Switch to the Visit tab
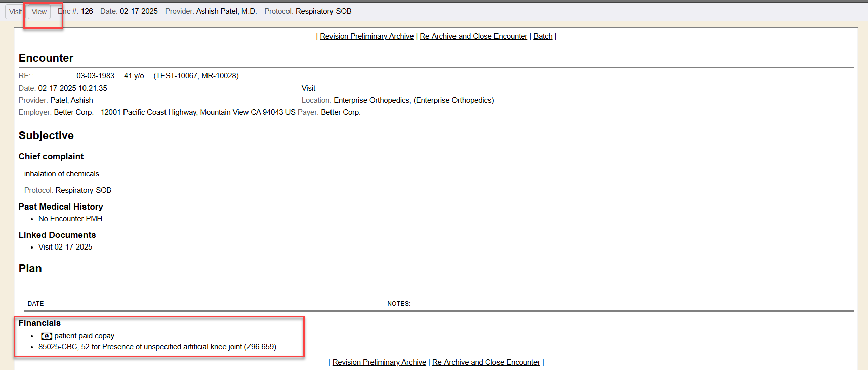Image resolution: width=868 pixels, height=370 pixels. click(15, 12)
